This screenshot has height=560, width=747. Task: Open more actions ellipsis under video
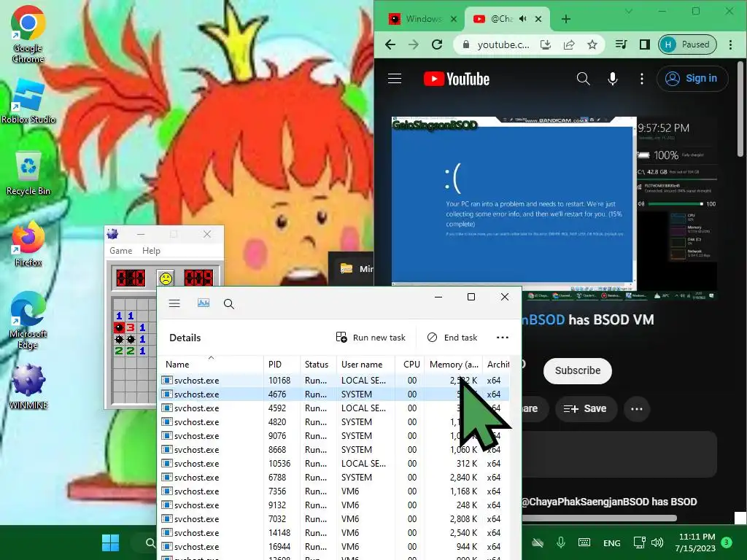point(636,408)
